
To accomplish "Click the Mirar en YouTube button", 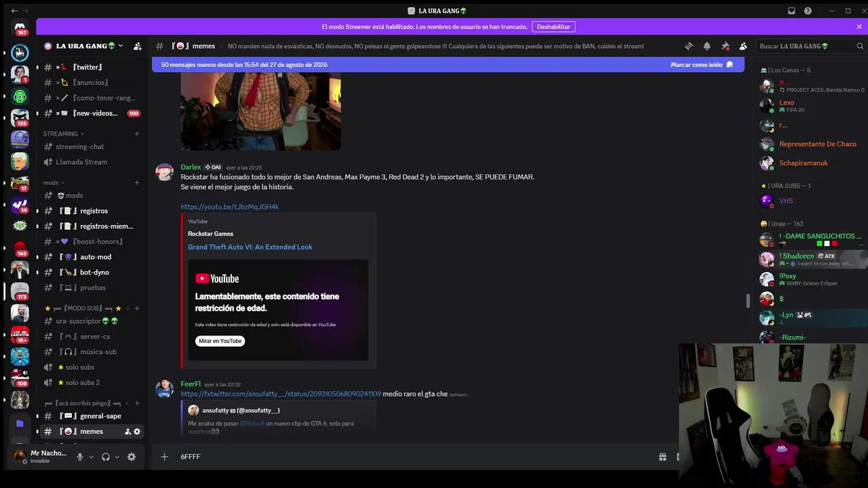I will point(220,341).
